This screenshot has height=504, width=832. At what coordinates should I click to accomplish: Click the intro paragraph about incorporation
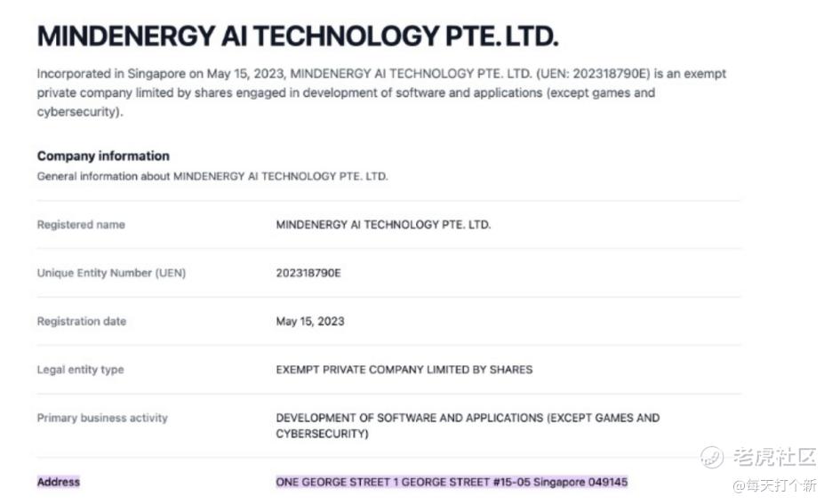tap(381, 93)
